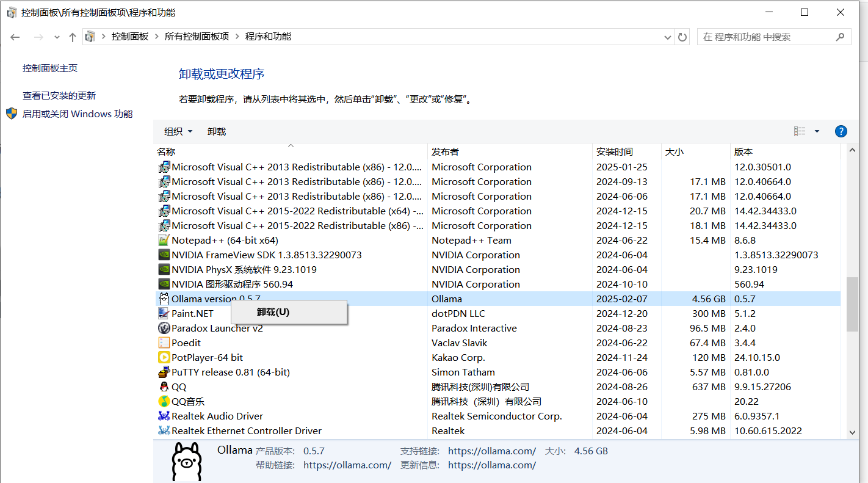Sort the list by 大小 column
The height and width of the screenshot is (483, 868).
point(696,151)
